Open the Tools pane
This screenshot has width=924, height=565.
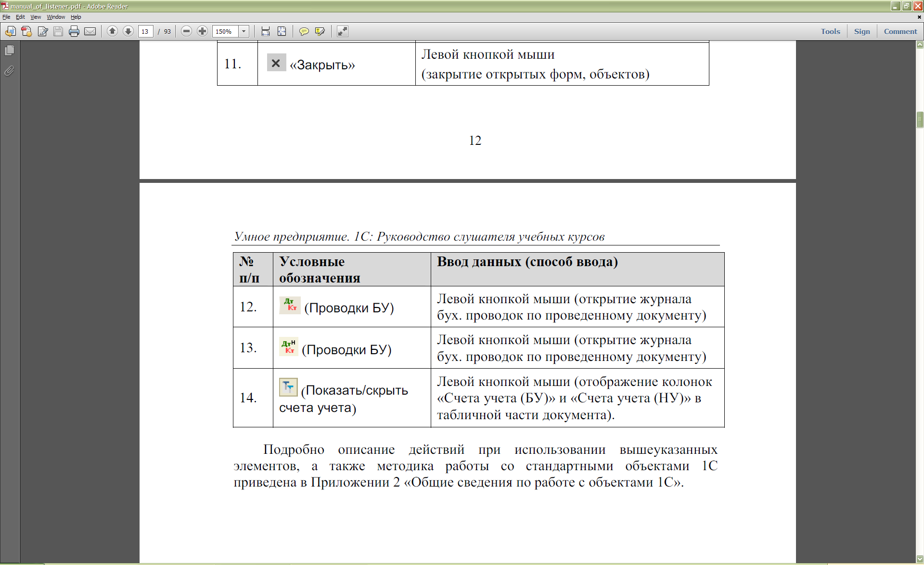point(830,31)
